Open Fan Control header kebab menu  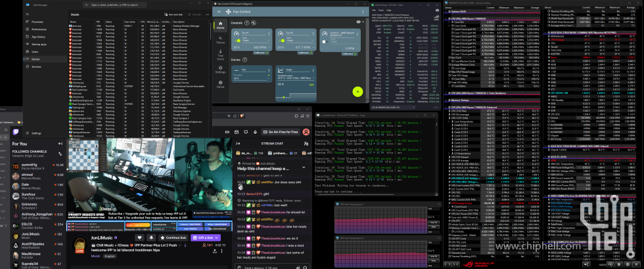(x=362, y=12)
